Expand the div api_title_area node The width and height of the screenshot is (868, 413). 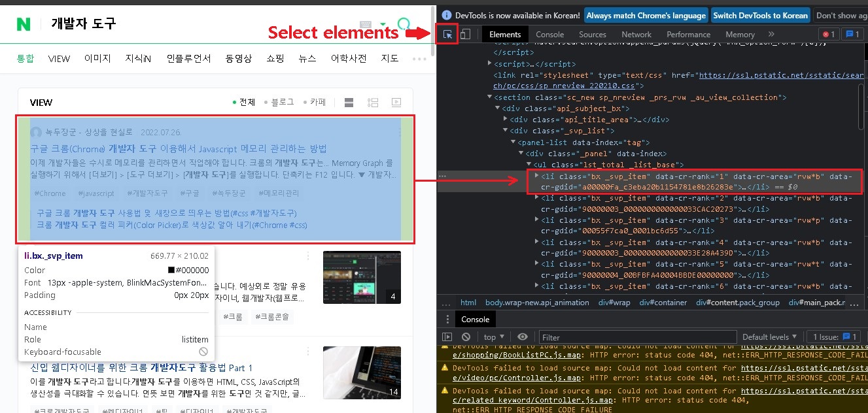coord(506,120)
